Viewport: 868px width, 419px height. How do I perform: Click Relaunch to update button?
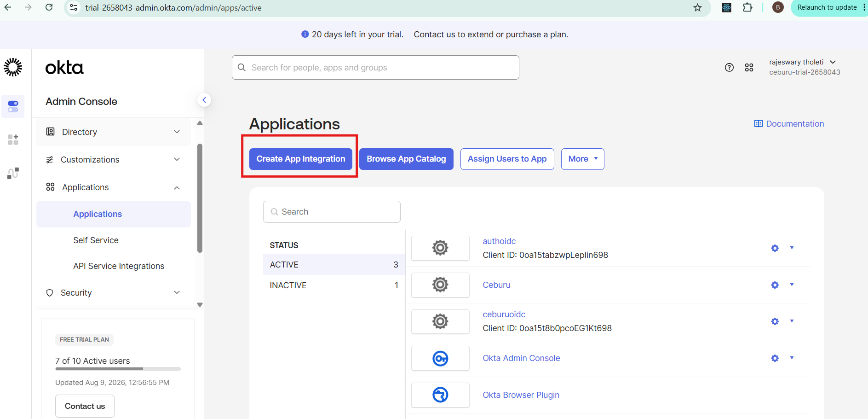point(827,7)
